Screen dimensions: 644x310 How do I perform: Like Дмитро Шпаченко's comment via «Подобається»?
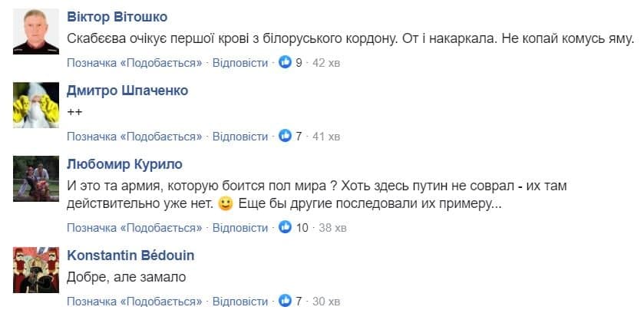[134, 136]
